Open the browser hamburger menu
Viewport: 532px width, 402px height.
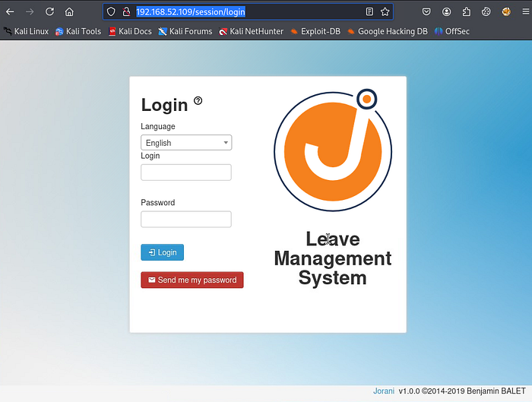(x=526, y=12)
